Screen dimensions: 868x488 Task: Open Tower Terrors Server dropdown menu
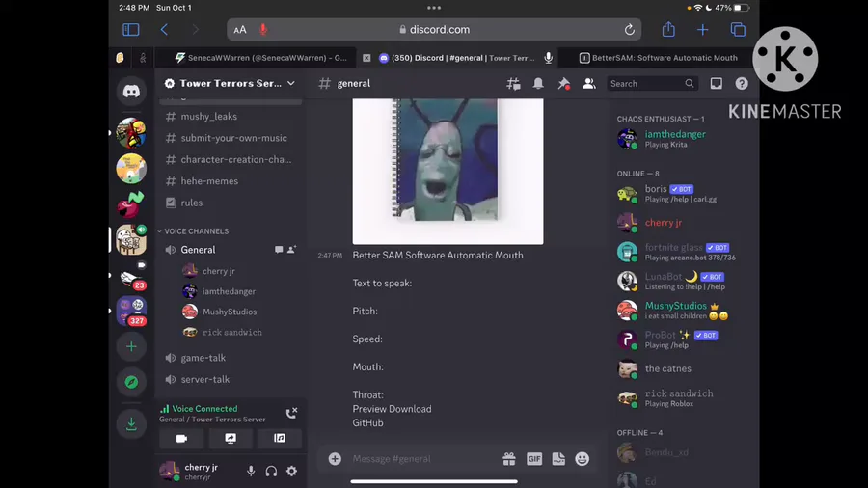[x=231, y=84]
